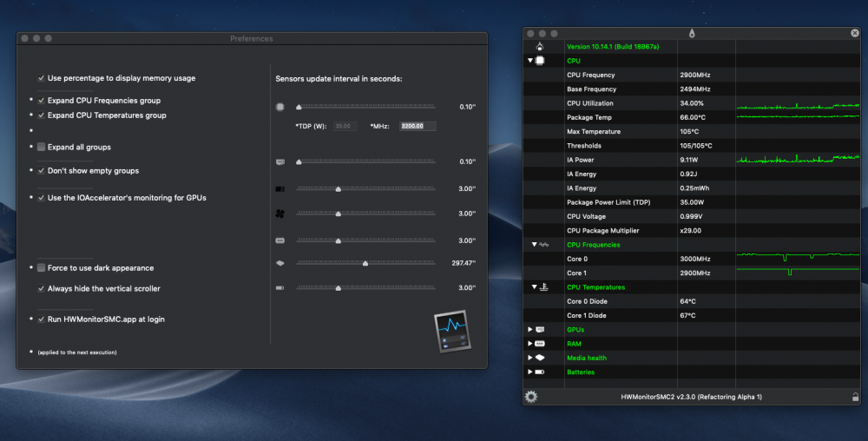Click the Version 10.14.1 build text
The width and height of the screenshot is (868, 441).
tap(613, 47)
